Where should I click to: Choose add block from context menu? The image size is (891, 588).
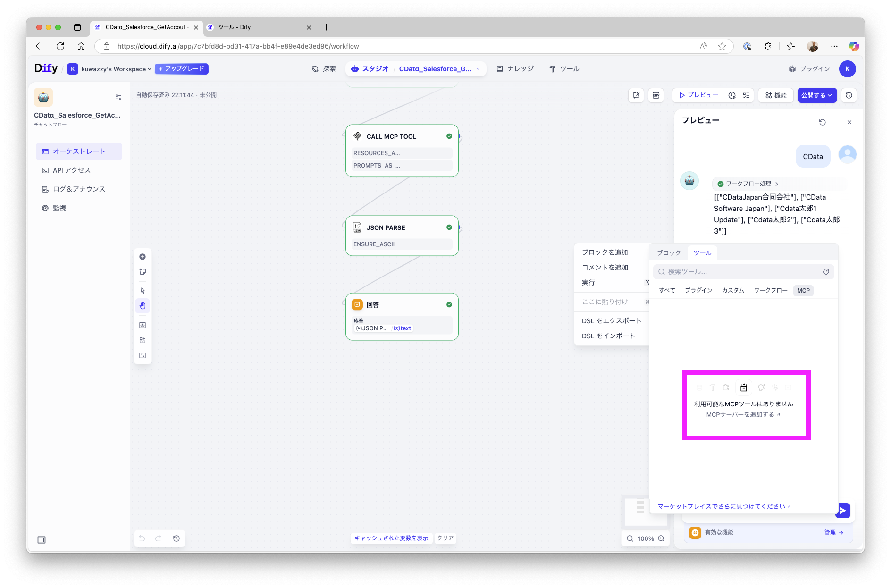pos(605,252)
